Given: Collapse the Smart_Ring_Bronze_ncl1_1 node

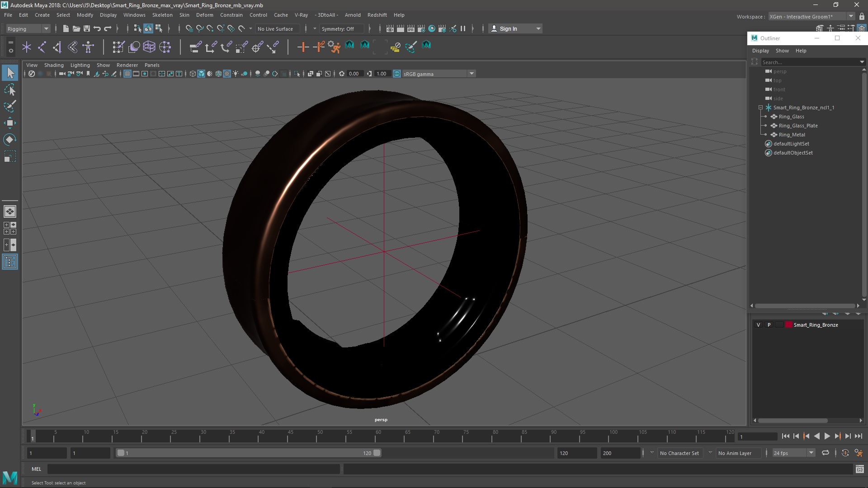Looking at the screenshot, I should 760,108.
